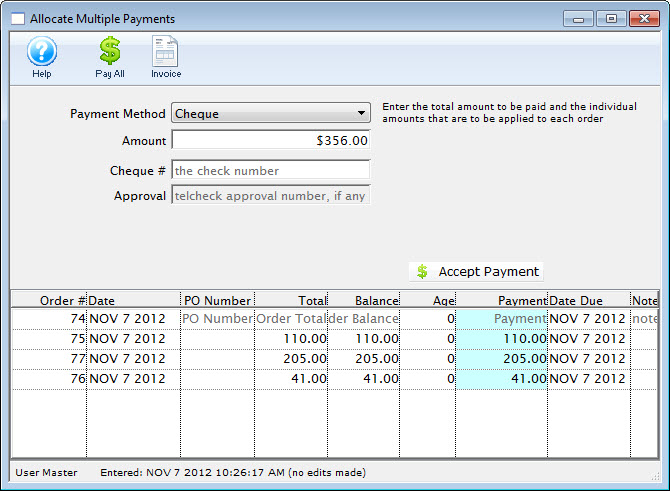Click the Age 0 cell for order 77

coord(428,359)
